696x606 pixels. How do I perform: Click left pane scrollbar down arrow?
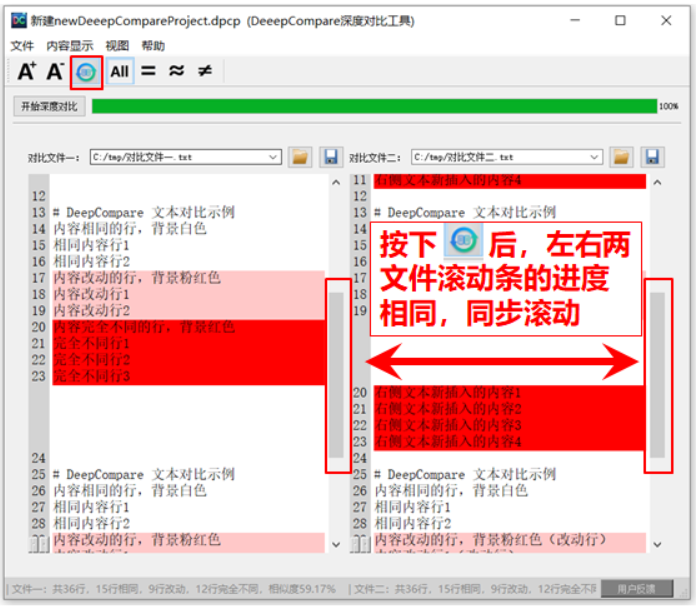coord(335,544)
